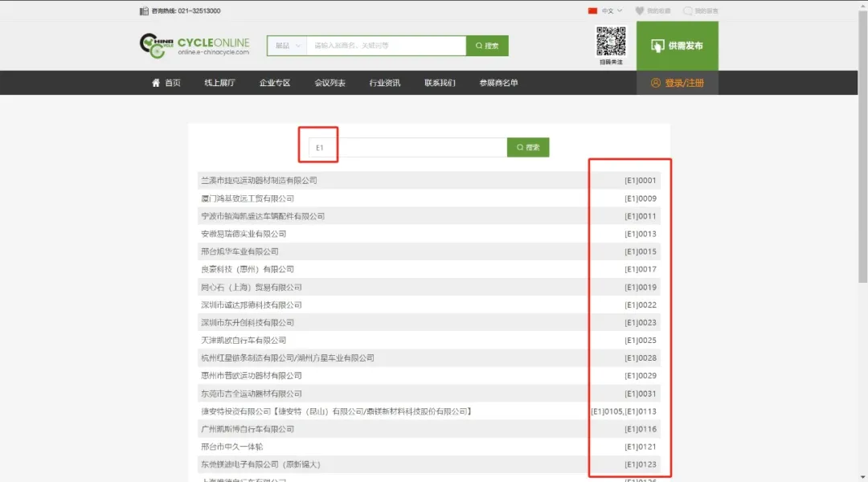The width and height of the screenshot is (868, 482).
Task: Expand the 中文 language dropdown
Action: pos(612,10)
